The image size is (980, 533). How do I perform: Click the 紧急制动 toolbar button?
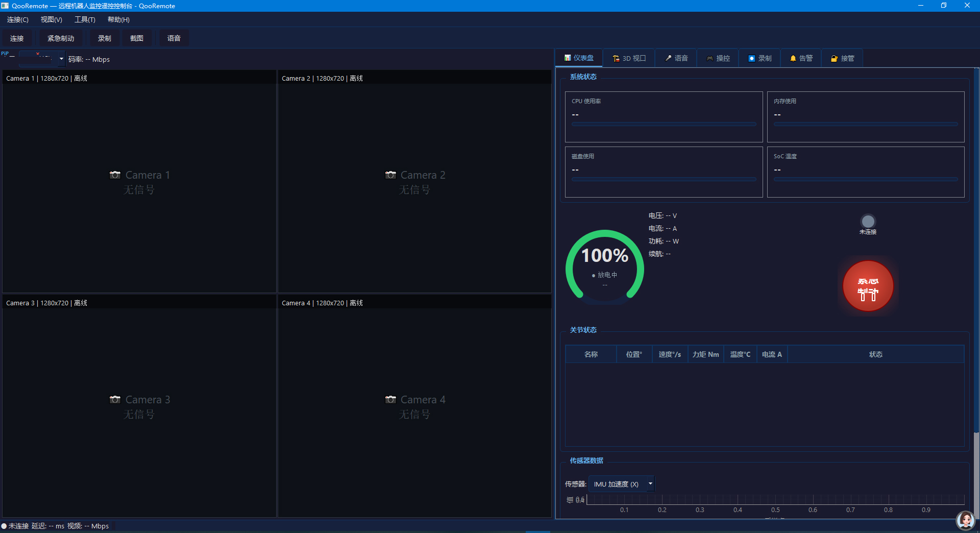[61, 38]
